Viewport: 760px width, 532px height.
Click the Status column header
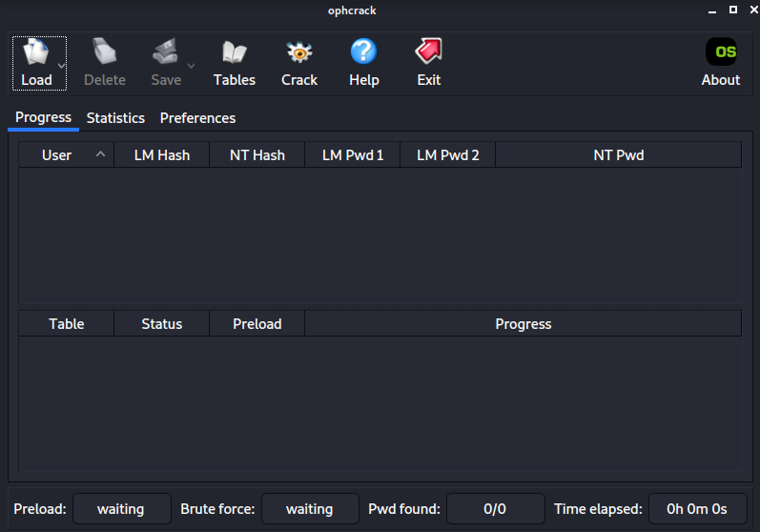161,324
